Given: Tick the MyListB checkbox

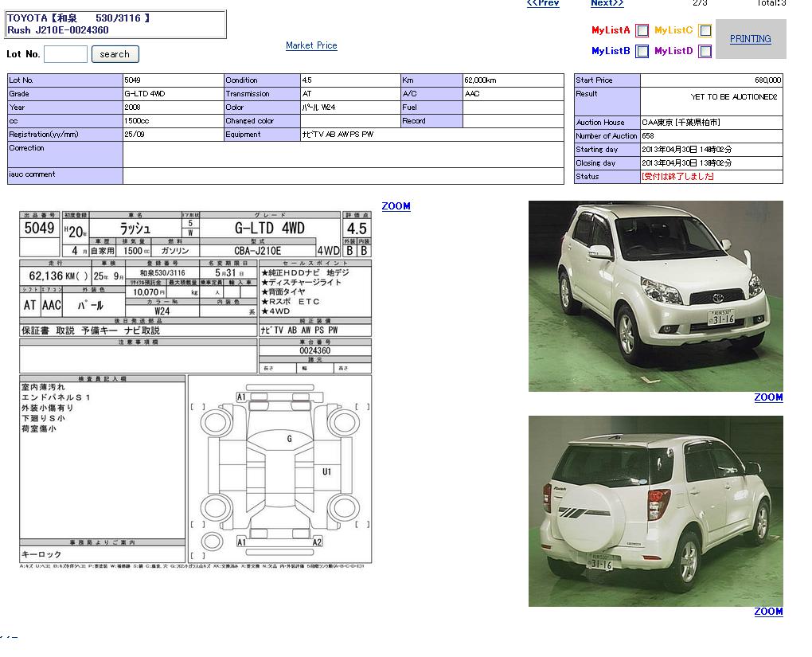Looking at the screenshot, I should (642, 52).
